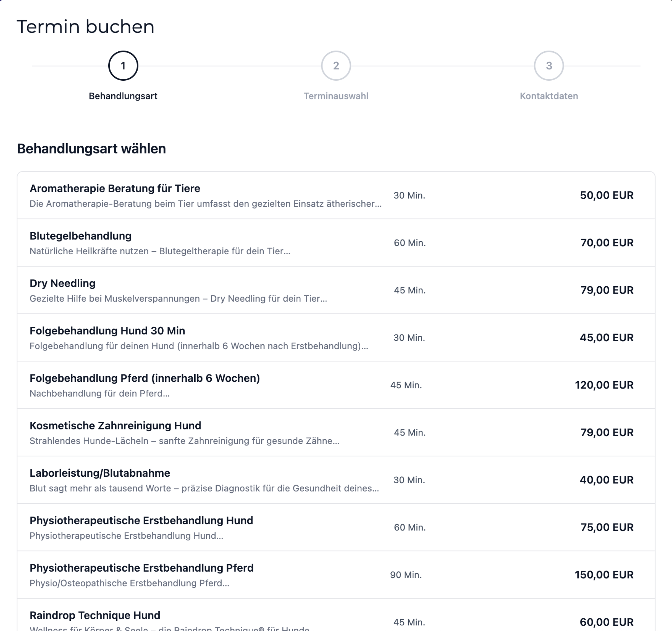This screenshot has height=631, width=672.
Task: Choose Blutegelbehandlung from the treatment list
Action: click(336, 242)
